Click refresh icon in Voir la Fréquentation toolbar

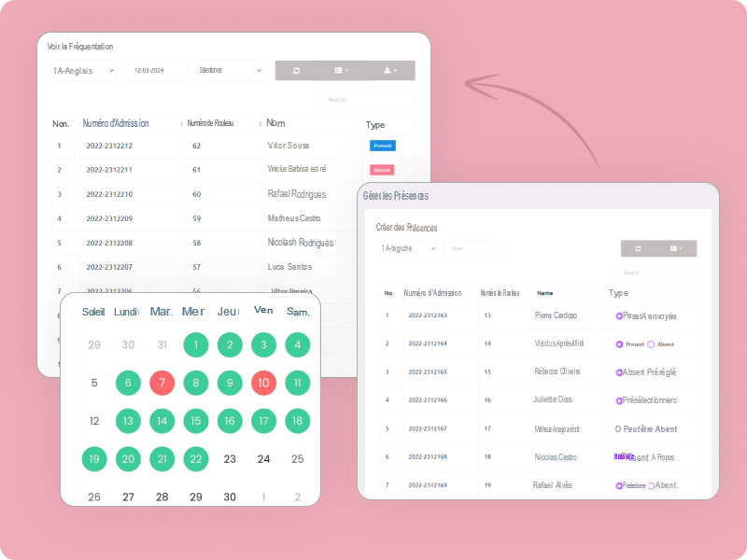(296, 71)
